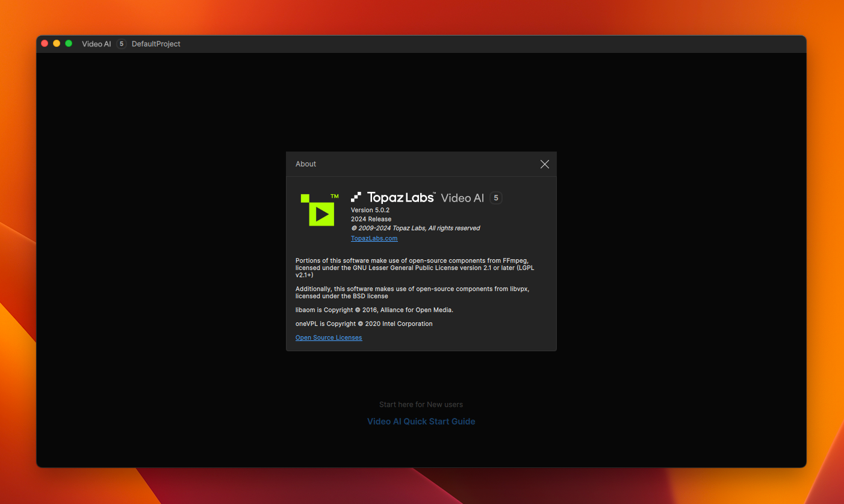Open the Video AI Quick Start Guide
This screenshot has height=504, width=844.
pos(421,422)
